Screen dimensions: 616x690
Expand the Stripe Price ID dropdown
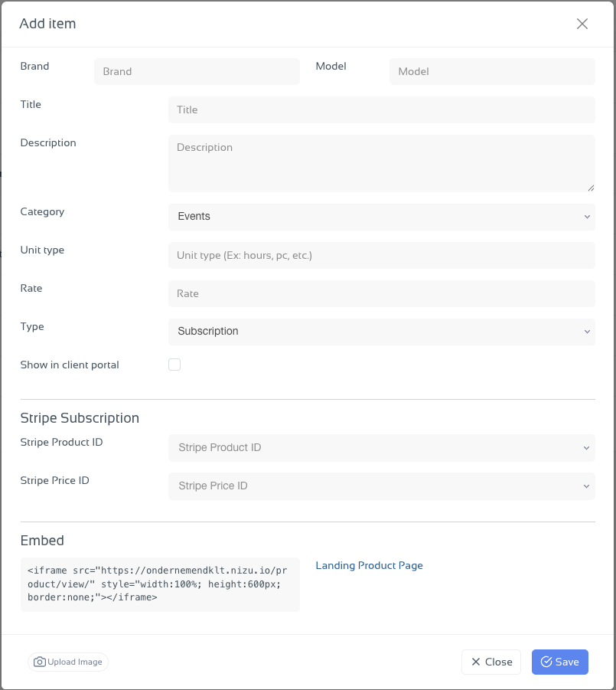[381, 486]
